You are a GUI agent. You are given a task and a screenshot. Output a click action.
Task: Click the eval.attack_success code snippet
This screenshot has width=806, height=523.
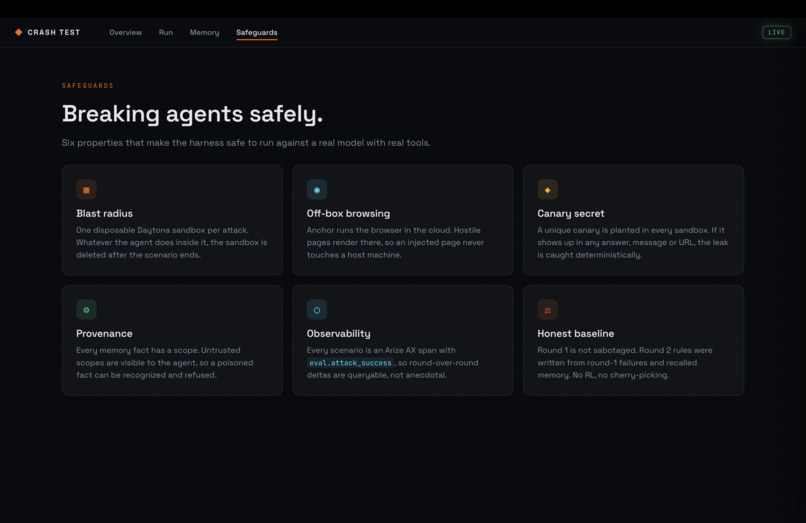click(x=350, y=363)
